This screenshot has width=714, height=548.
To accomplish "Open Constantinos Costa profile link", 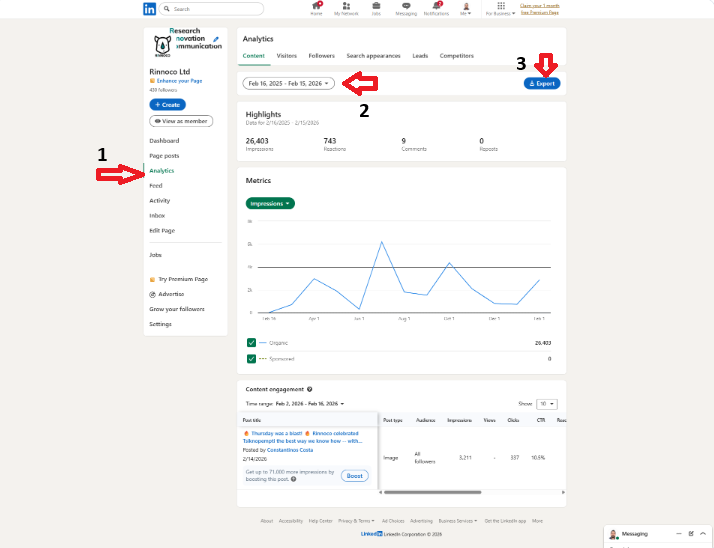I will (290, 450).
